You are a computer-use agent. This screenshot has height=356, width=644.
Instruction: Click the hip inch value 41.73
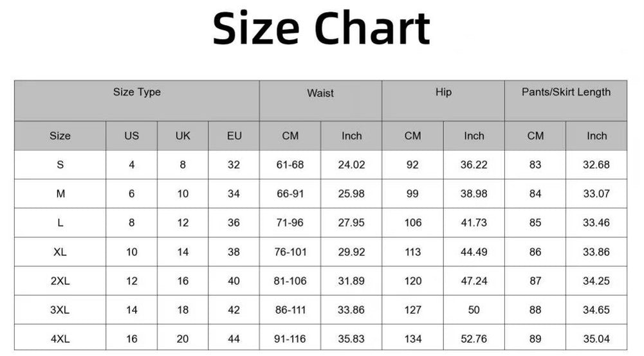474,223
